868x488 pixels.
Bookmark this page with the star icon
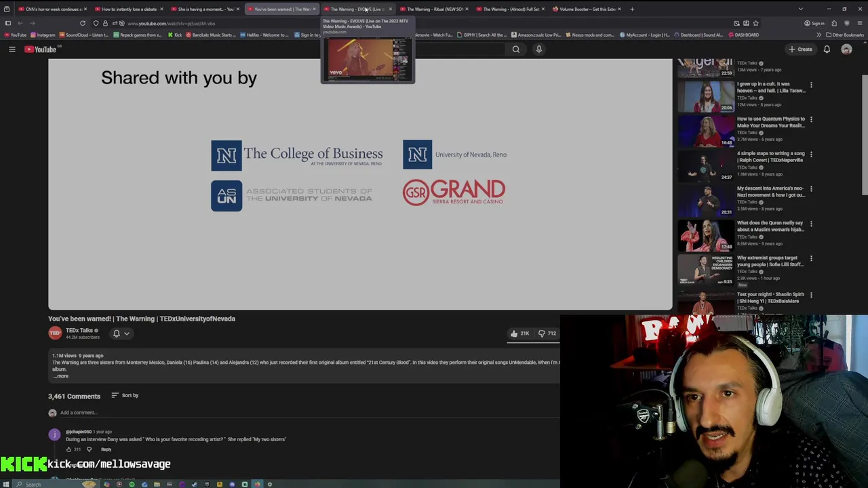tap(756, 23)
